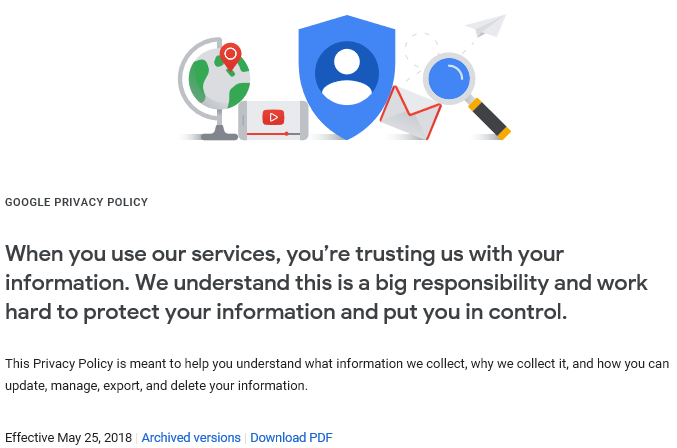
Task: Click the GOOGLE PRIVACY POLICY heading
Action: tap(76, 202)
